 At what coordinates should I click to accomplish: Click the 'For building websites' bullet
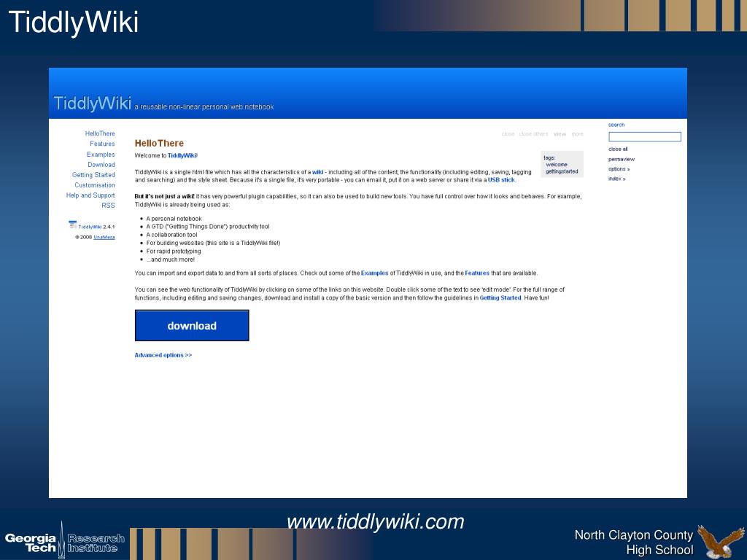pyautogui.click(x=213, y=243)
